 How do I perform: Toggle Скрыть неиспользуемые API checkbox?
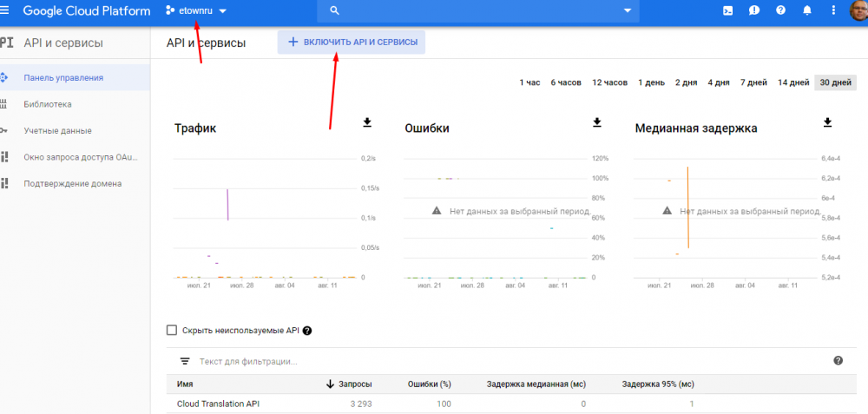(172, 331)
